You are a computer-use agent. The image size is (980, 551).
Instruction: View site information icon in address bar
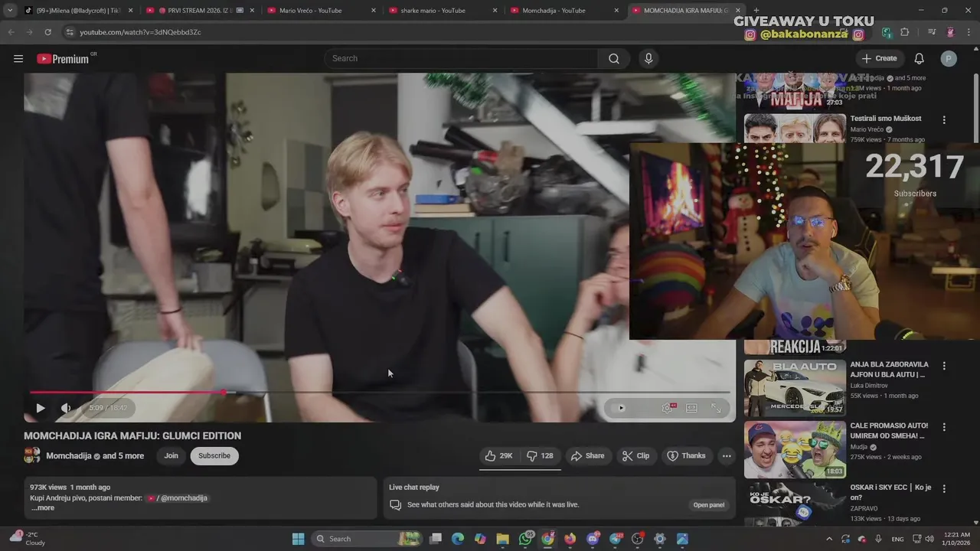[x=70, y=32]
